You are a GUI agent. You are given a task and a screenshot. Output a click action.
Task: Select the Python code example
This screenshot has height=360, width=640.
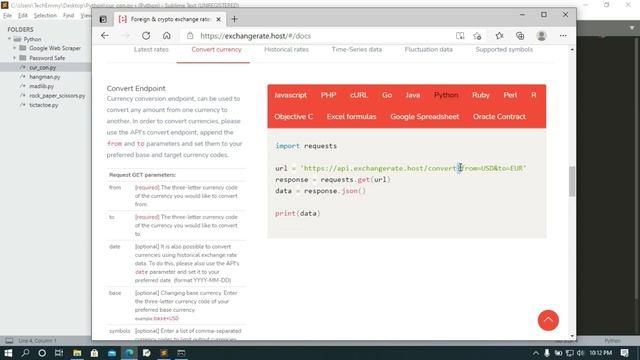tap(446, 95)
